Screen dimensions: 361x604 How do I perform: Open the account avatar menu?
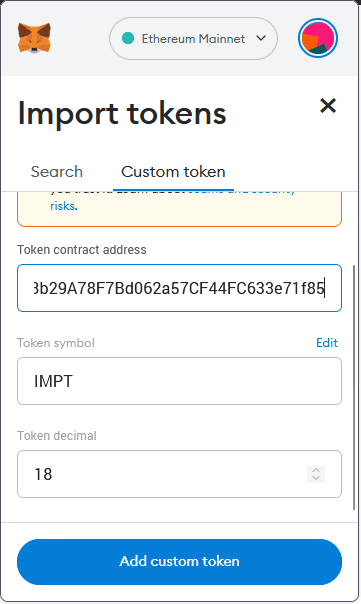tap(318, 38)
